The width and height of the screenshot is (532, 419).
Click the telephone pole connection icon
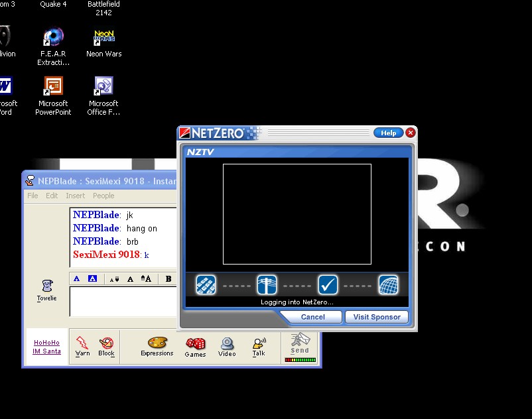[267, 285]
